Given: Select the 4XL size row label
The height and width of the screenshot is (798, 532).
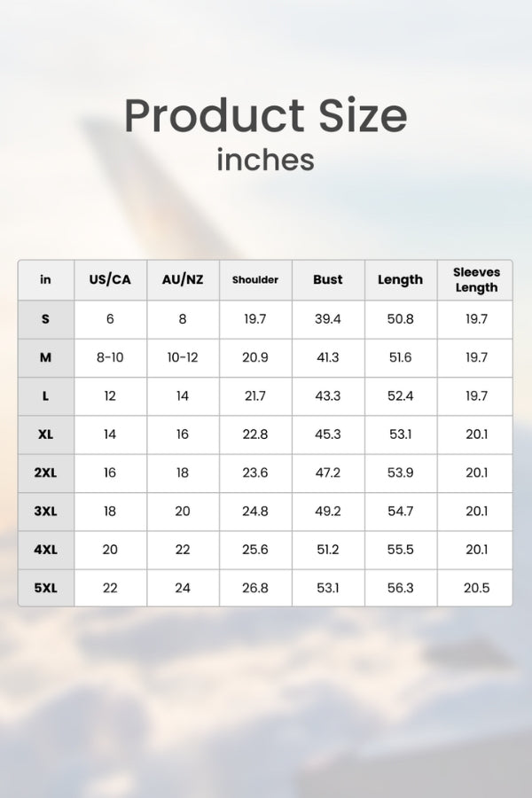Looking at the screenshot, I should click(x=45, y=550).
